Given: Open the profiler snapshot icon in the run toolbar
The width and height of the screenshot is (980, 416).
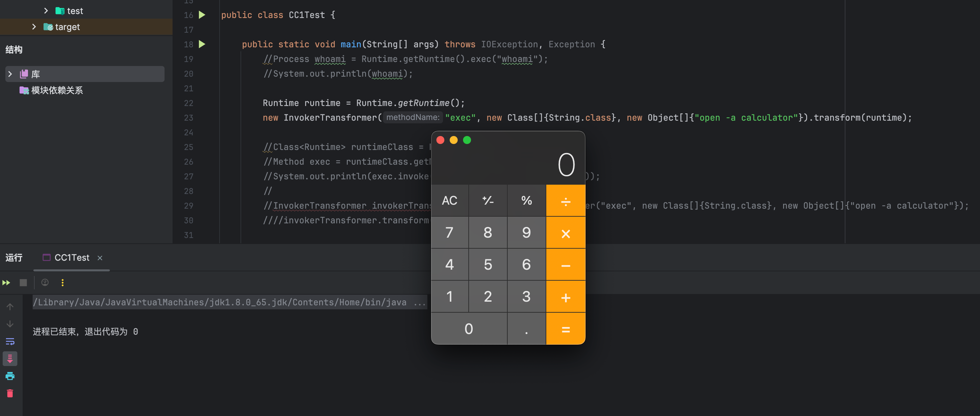Looking at the screenshot, I should pyautogui.click(x=45, y=282).
